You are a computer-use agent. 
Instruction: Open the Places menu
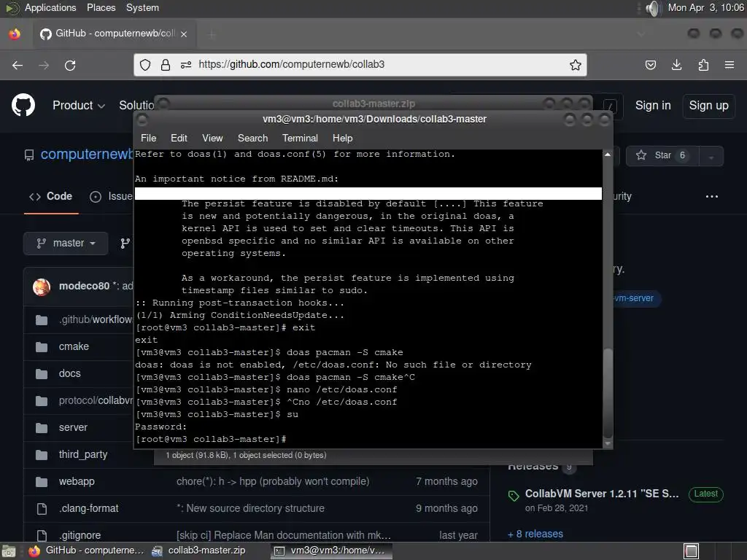pyautogui.click(x=101, y=7)
